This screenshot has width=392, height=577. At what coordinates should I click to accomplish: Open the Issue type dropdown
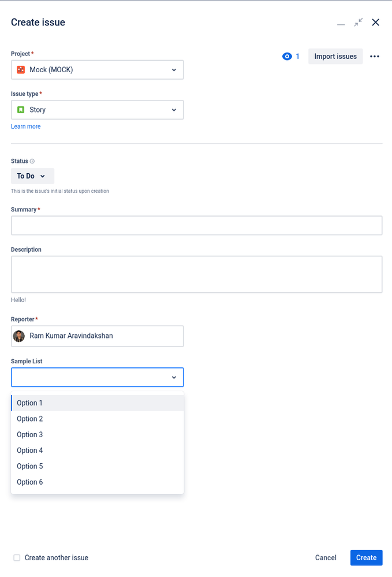[97, 110]
